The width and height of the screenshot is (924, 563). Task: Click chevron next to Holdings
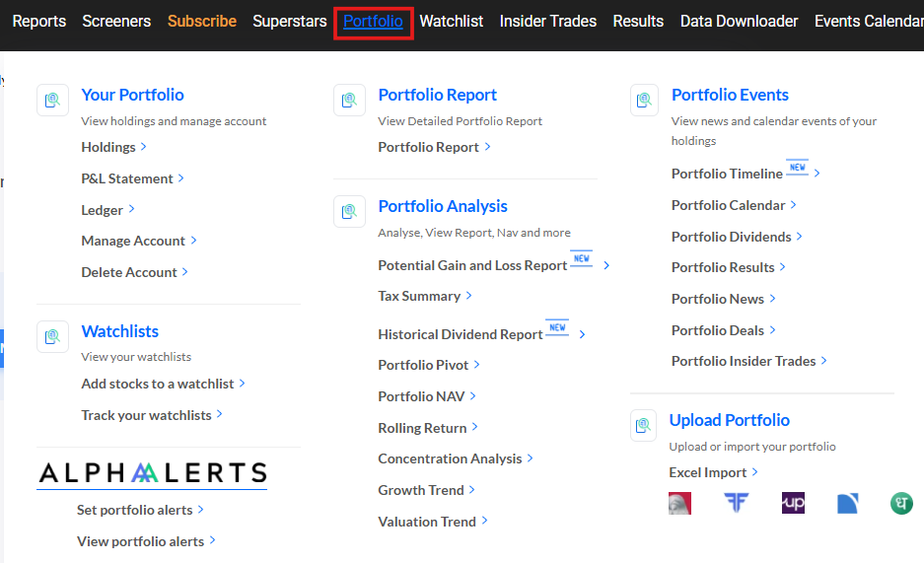pyautogui.click(x=143, y=146)
